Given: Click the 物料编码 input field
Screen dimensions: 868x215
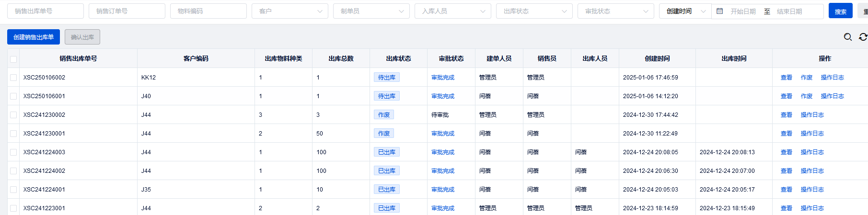Looking at the screenshot, I should 208,11.
